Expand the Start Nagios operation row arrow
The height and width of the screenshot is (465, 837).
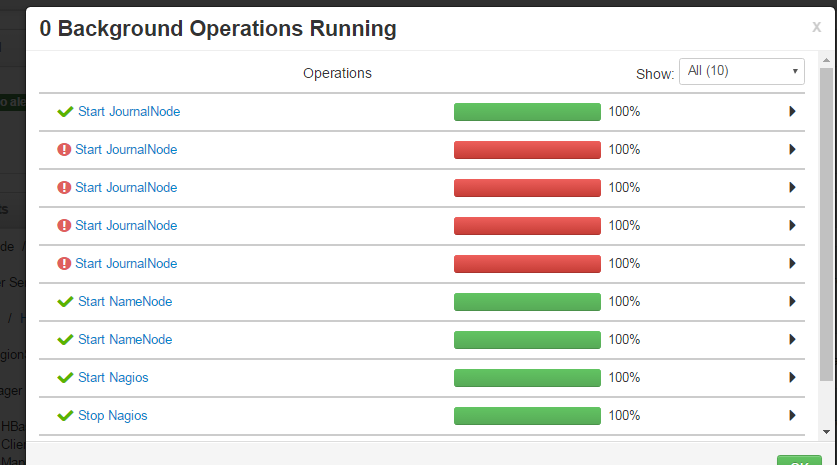tap(792, 378)
